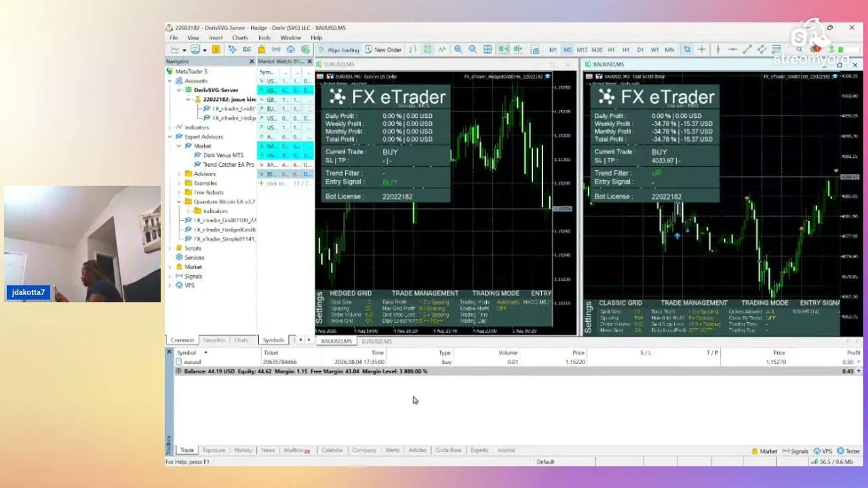868x488 pixels.
Task: Expand the Scripts node
Action: point(170,248)
